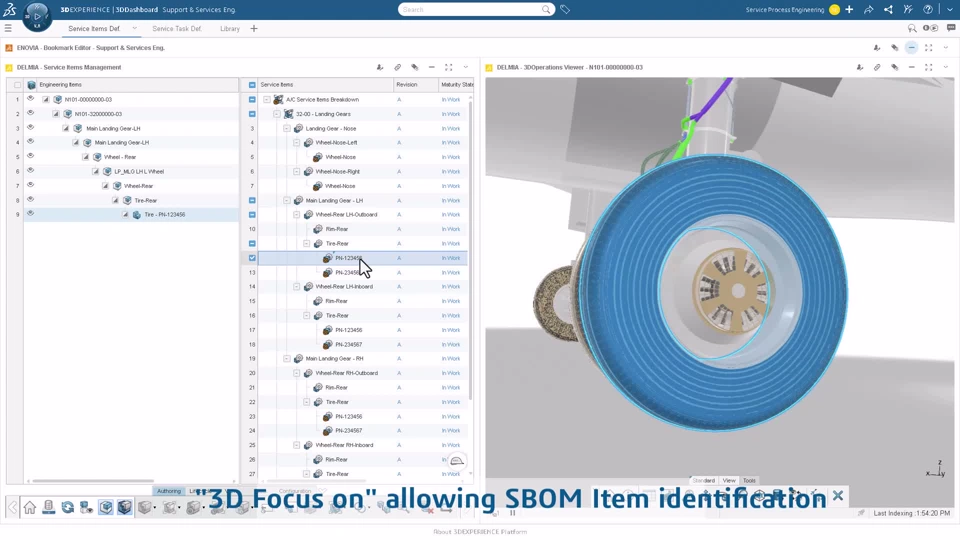Switch to the Service Task Def. tab
Image resolution: width=960 pixels, height=540 pixels.
(176, 29)
